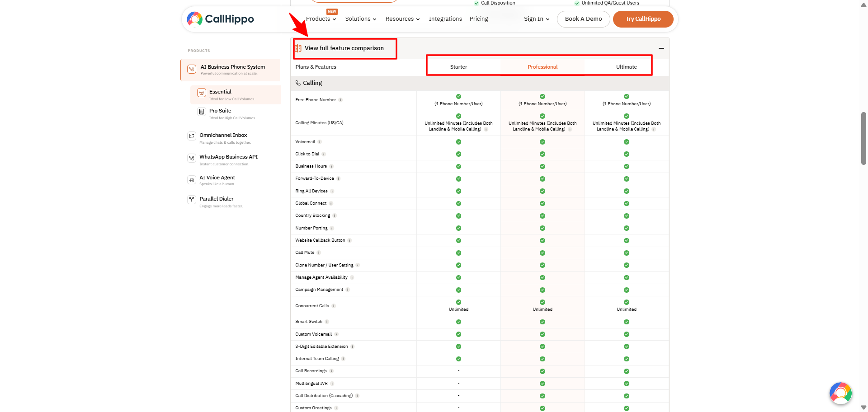Image resolution: width=868 pixels, height=412 pixels.
Task: Click Ultimate checkmark for Campaign Management
Action: tap(627, 290)
